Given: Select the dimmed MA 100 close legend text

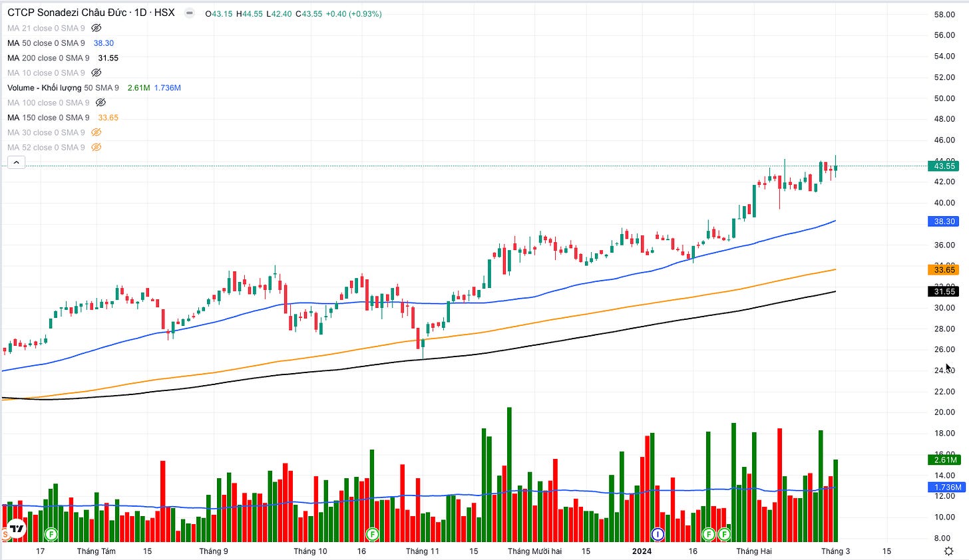Looking at the screenshot, I should pos(49,102).
